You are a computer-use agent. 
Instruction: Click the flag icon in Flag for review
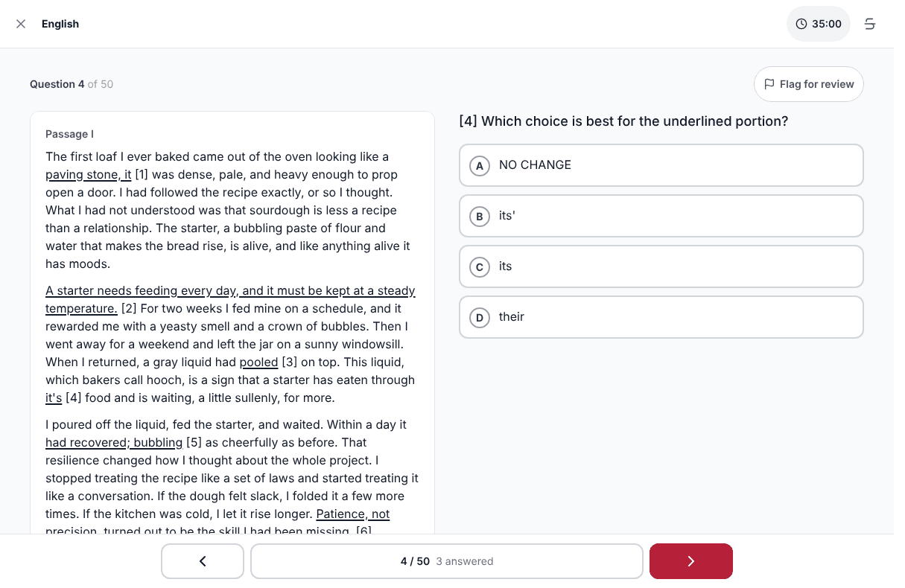point(769,84)
